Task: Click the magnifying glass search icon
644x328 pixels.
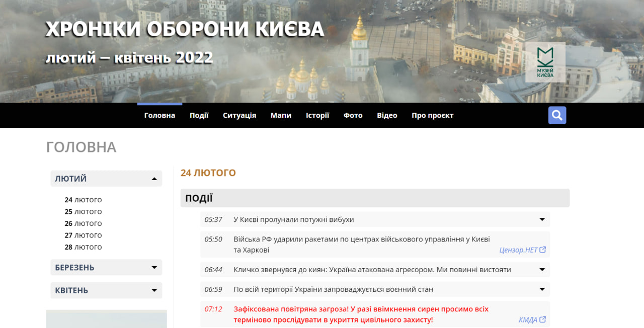Action: pyautogui.click(x=557, y=115)
